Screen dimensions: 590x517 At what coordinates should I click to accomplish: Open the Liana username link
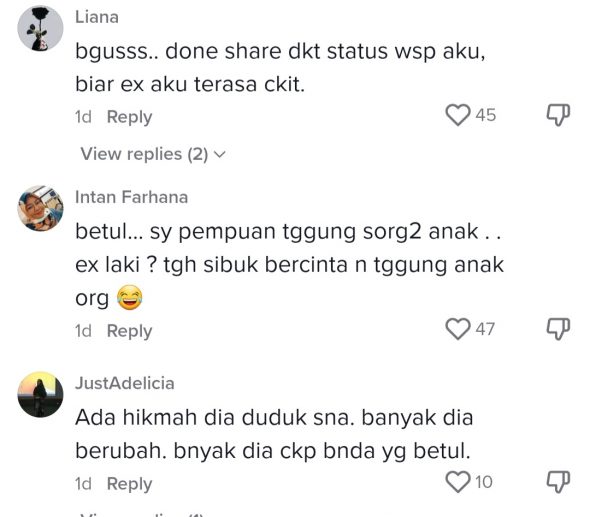click(x=97, y=17)
